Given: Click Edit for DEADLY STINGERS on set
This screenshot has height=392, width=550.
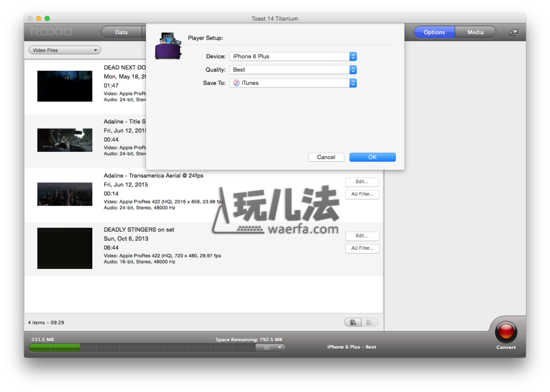Looking at the screenshot, I should click(x=362, y=236).
